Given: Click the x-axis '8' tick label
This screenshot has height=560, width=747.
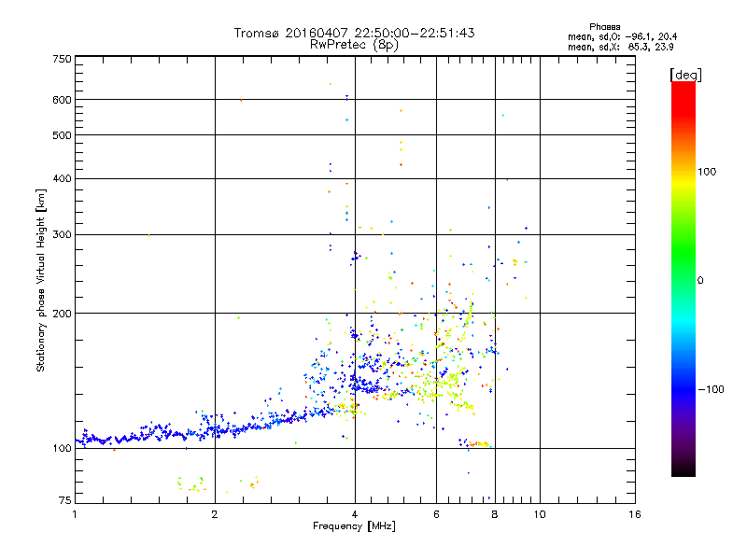Looking at the screenshot, I should click(495, 514).
